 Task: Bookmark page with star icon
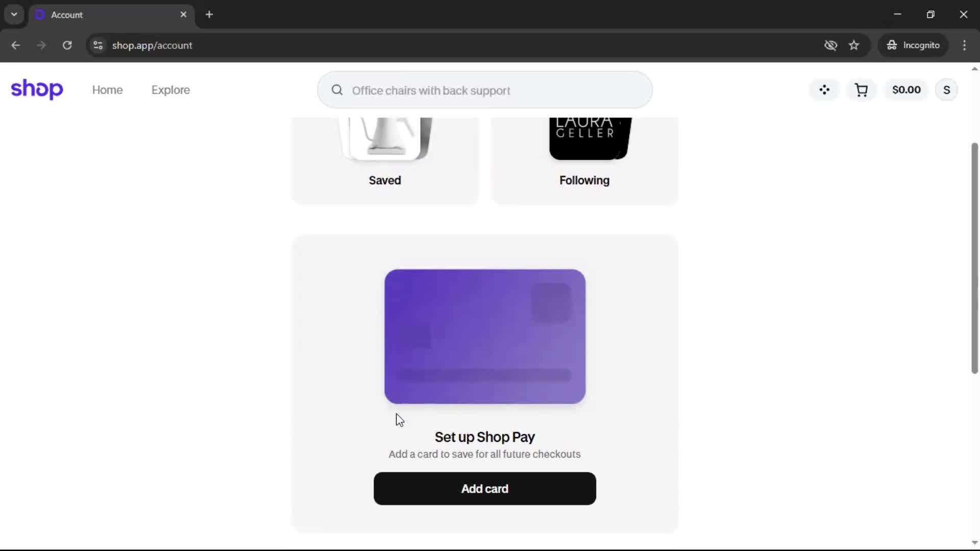(854, 45)
